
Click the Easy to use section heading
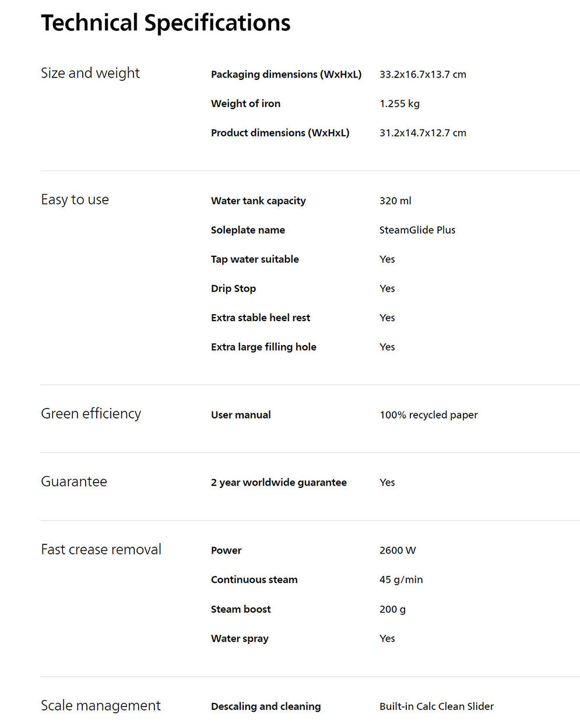(75, 200)
